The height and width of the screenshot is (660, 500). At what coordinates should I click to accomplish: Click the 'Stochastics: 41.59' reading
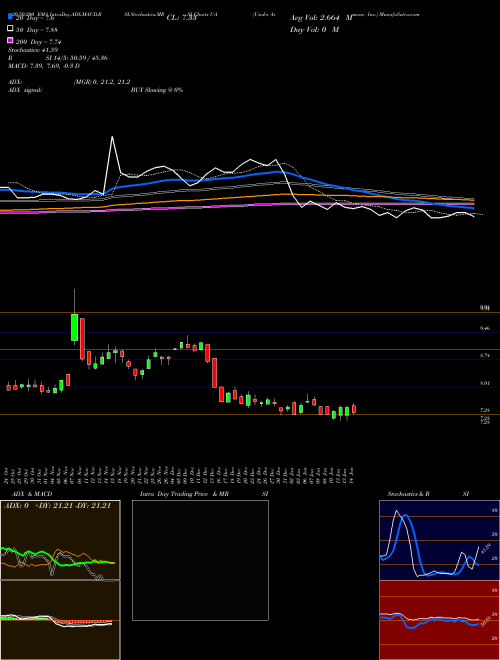tap(33, 50)
